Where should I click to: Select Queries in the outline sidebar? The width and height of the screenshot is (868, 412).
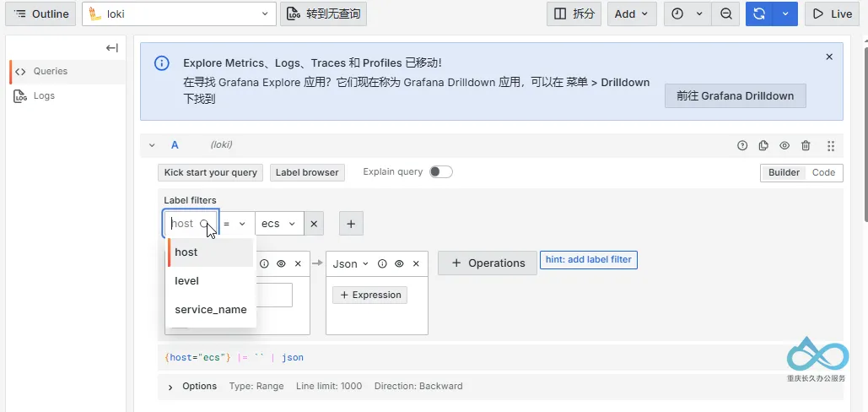click(67, 72)
